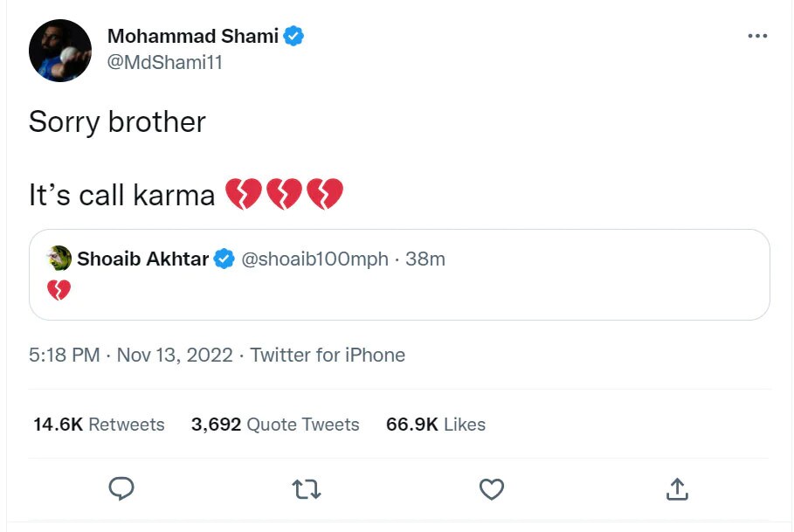Click the @shoaib100mph handle
794x532 pixels.
314,259
